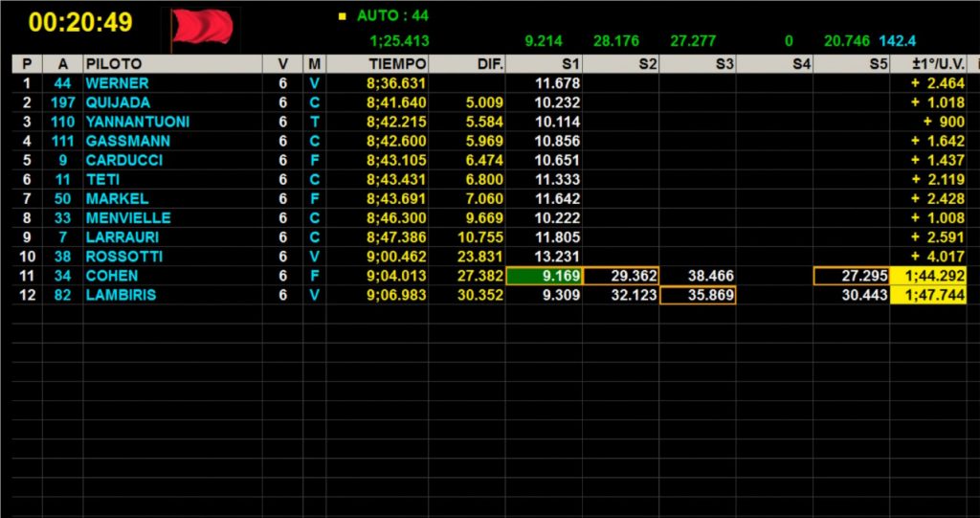This screenshot has width=980, height=518.
Task: Click QUIJADA's time 8;41.640
Action: [397, 102]
